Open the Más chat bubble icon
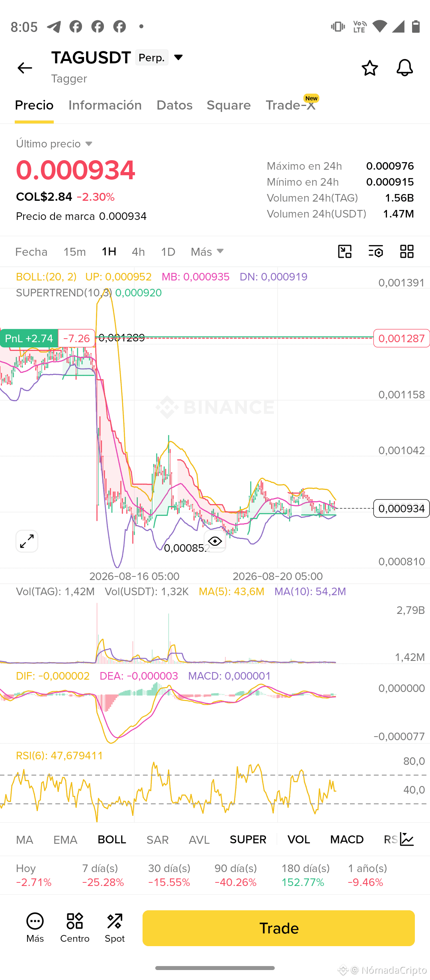Viewport: 430px width, 980px height. pos(35,921)
